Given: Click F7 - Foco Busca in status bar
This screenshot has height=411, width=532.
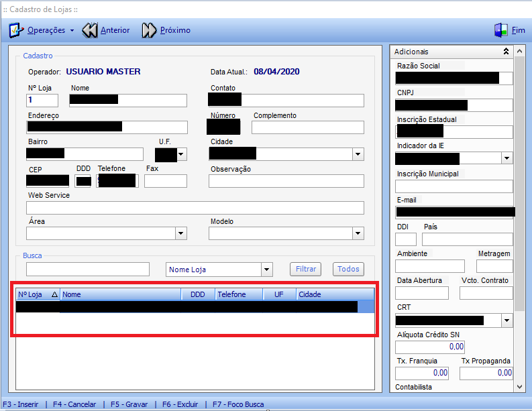Looking at the screenshot, I should [238, 404].
